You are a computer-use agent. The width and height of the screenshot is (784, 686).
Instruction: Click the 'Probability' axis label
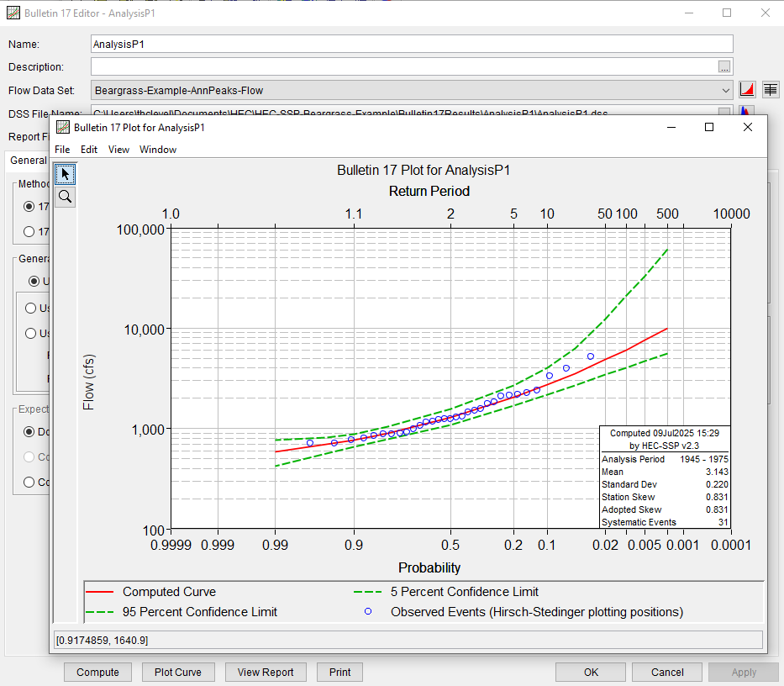tap(429, 568)
